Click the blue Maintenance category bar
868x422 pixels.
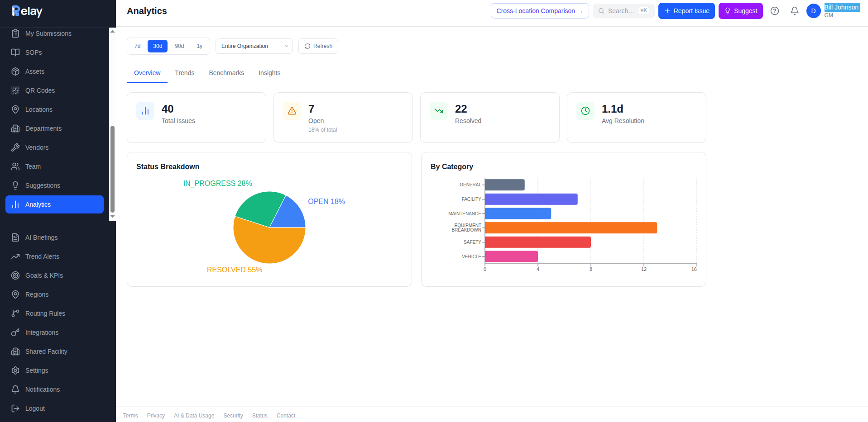[x=518, y=213]
